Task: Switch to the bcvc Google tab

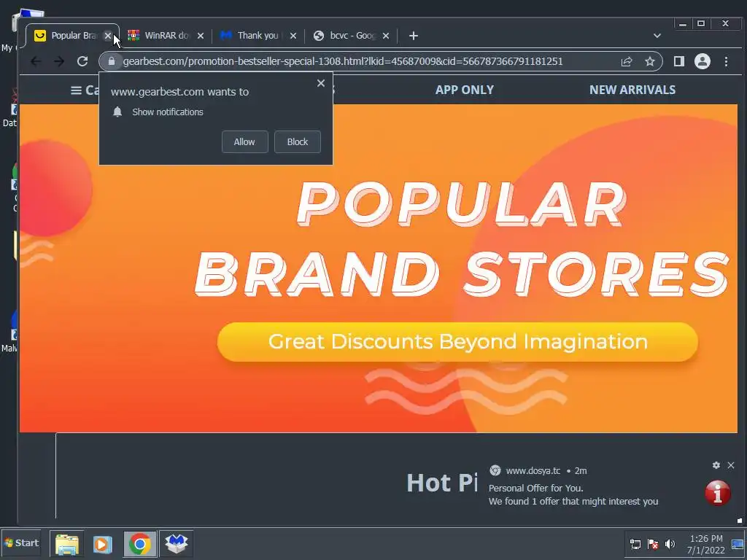Action: tap(345, 36)
